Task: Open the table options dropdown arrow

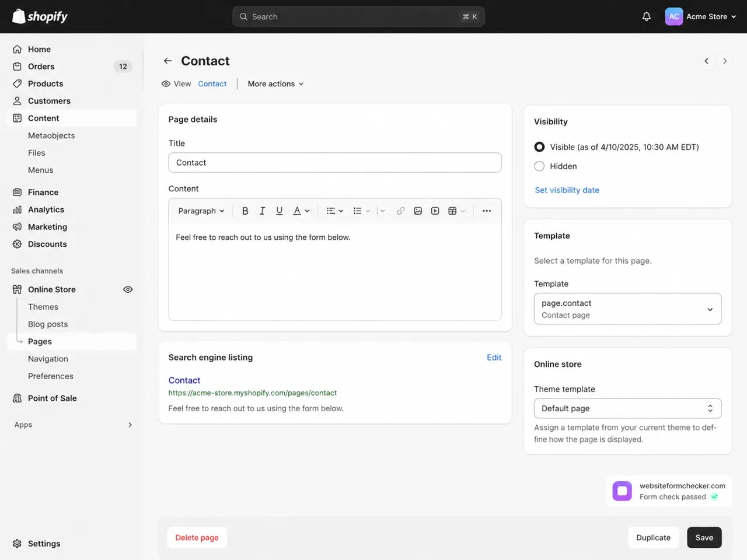Action: [463, 211]
